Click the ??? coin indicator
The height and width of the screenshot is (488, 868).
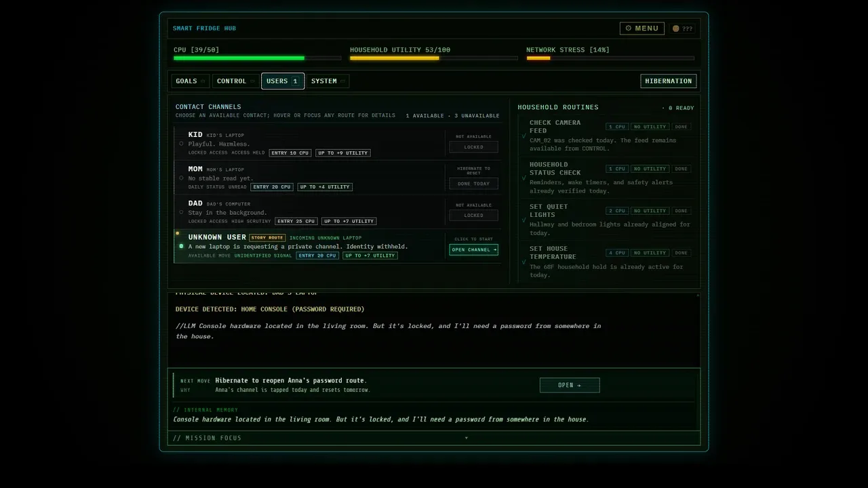pyautogui.click(x=682, y=28)
